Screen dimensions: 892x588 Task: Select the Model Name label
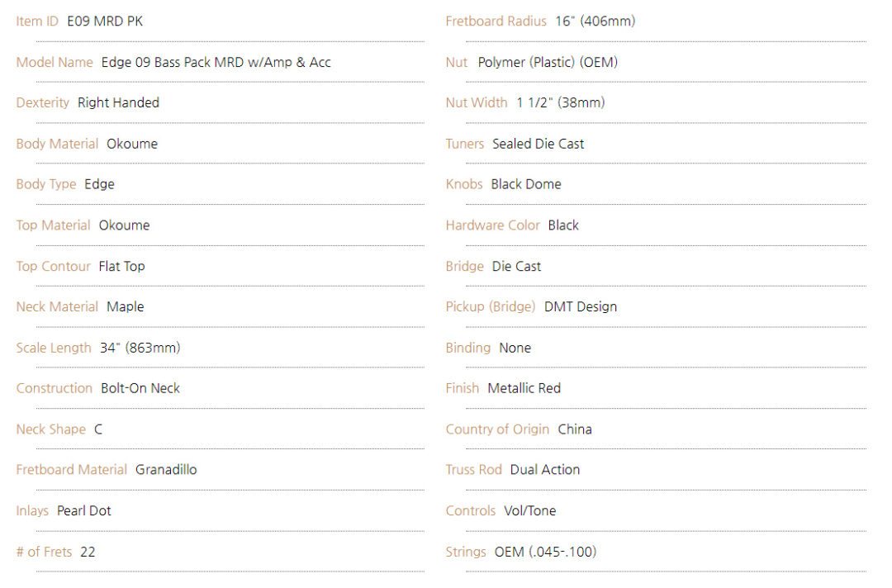tap(55, 62)
